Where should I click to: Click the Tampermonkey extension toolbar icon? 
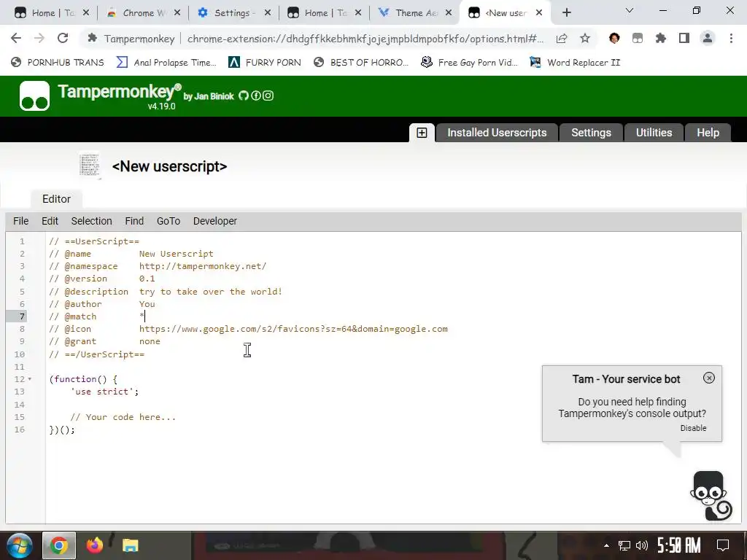(638, 39)
